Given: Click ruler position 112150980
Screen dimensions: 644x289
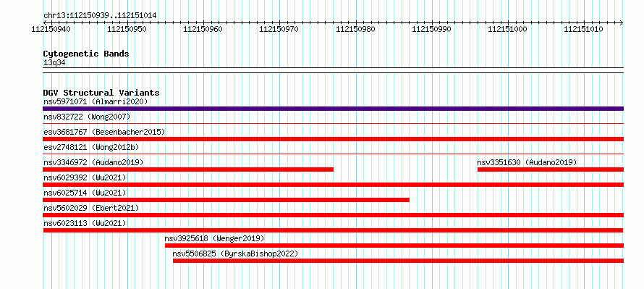Looking at the screenshot, I should point(356,29).
